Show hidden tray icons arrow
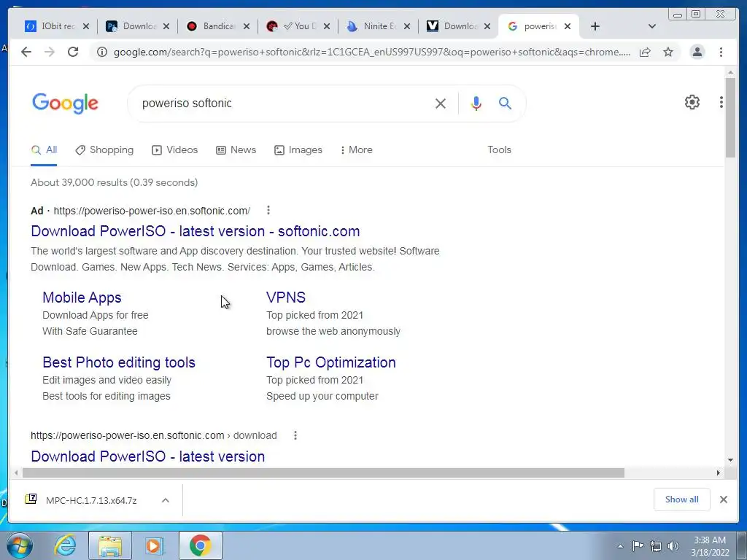 [620, 546]
